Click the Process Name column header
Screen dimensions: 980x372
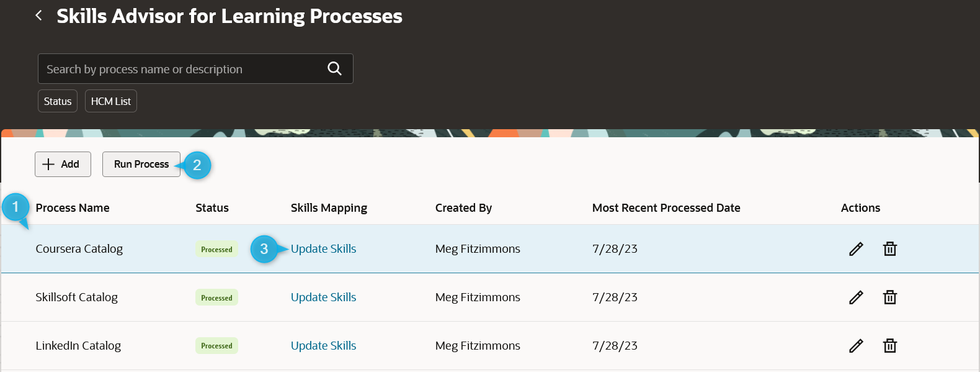73,208
